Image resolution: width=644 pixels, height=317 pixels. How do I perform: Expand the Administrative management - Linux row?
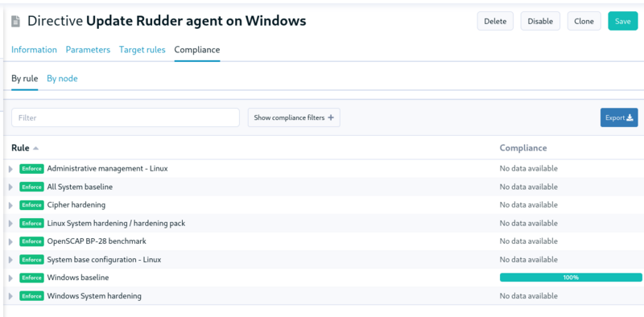(10, 169)
